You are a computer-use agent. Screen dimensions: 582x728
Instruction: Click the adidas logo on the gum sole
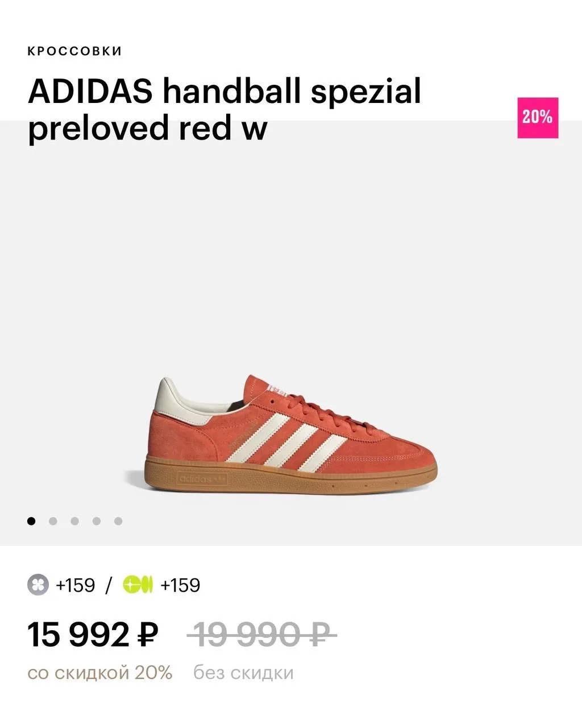203,478
